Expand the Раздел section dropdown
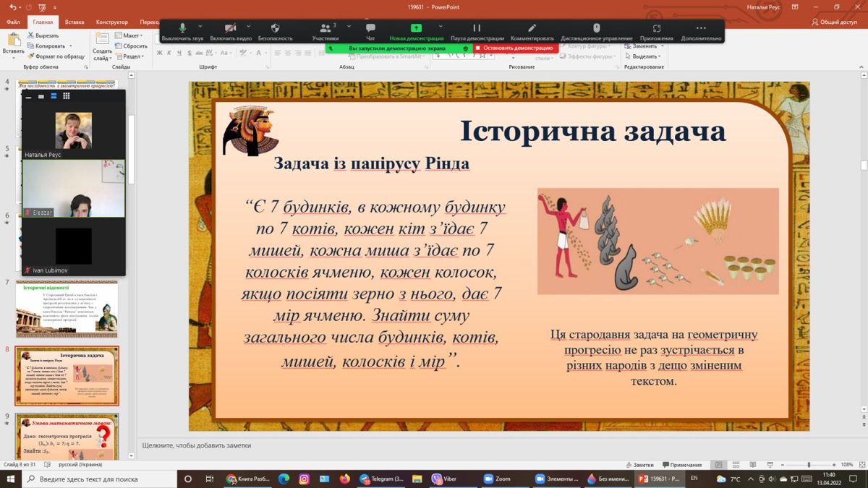Screen dimensions: 868x488 pyautogui.click(x=133, y=56)
